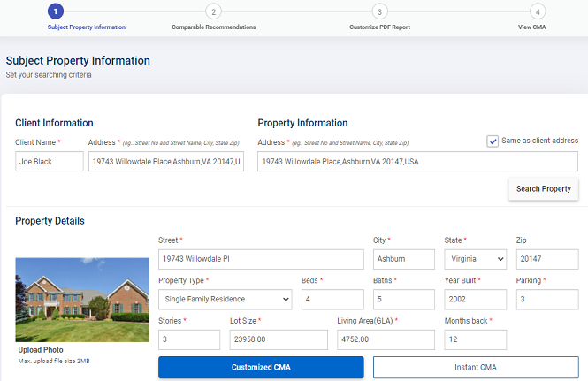Open Comparable Recommendations step label

[x=213, y=27]
